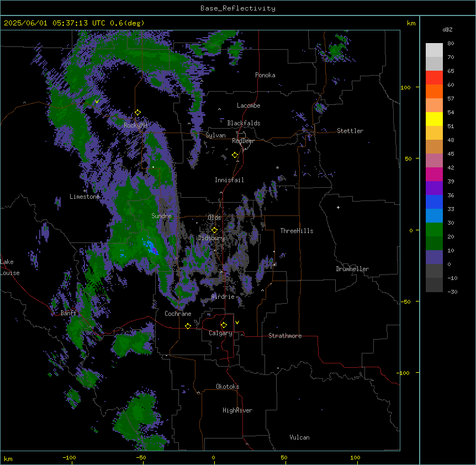Click the yellow V marker northwest of RockyMH
Viewport: 476px width, 465px height.
(97, 102)
